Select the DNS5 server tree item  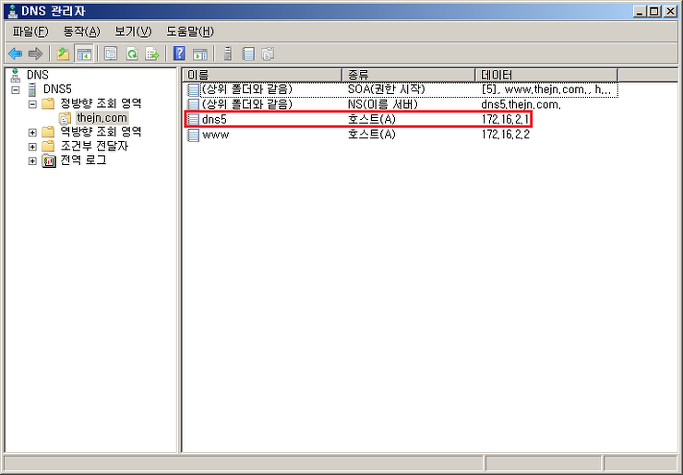coord(57,89)
